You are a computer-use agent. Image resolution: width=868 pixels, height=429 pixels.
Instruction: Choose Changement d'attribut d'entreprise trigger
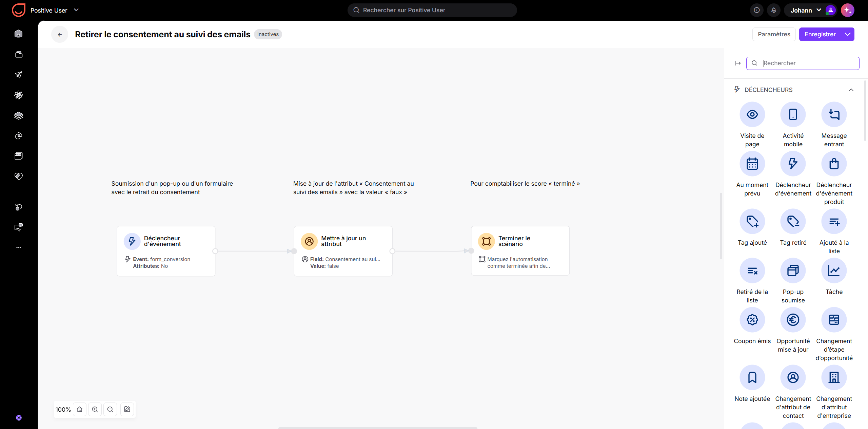tap(834, 377)
